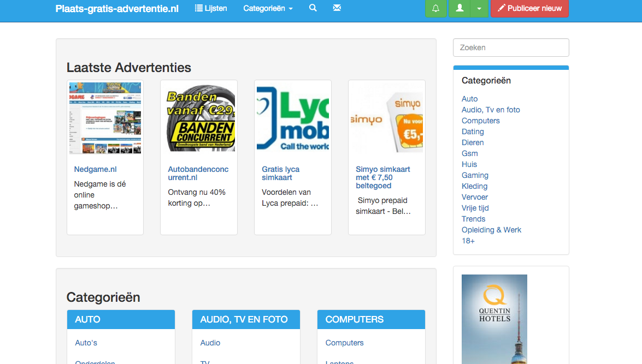Open the Autobandenconcurrent.nl ad title link
This screenshot has width=642, height=364.
[198, 174]
